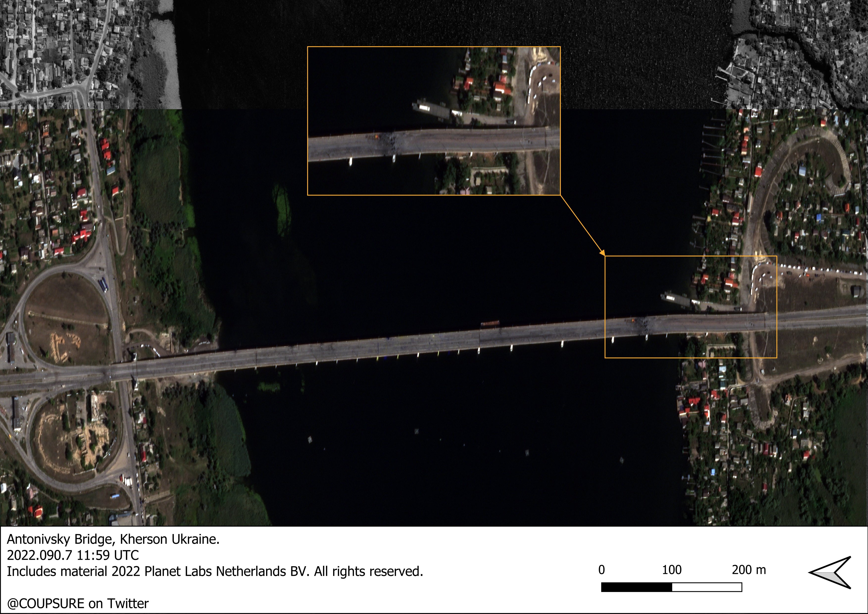Click the black-and-white scale bar
Image resolution: width=868 pixels, height=614 pixels.
point(671,587)
